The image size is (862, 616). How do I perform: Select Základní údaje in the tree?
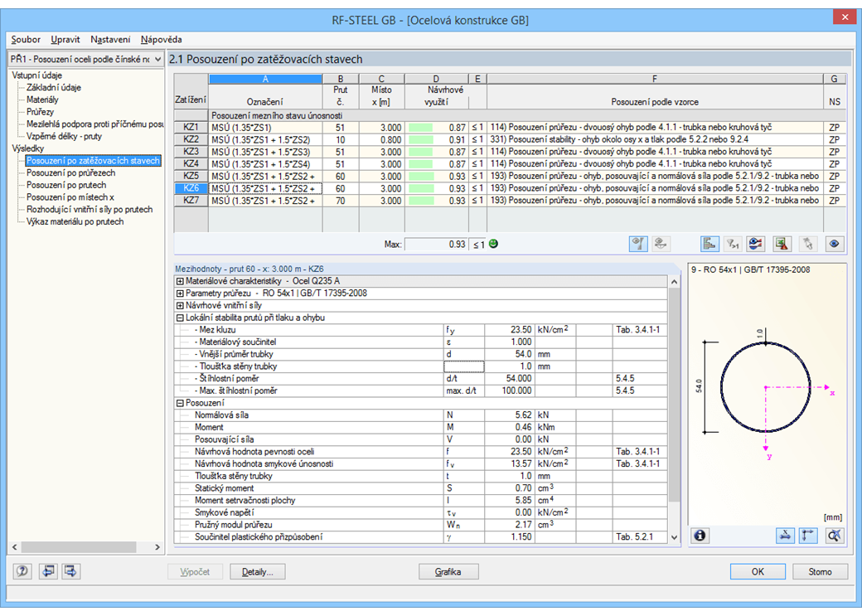pyautogui.click(x=54, y=87)
